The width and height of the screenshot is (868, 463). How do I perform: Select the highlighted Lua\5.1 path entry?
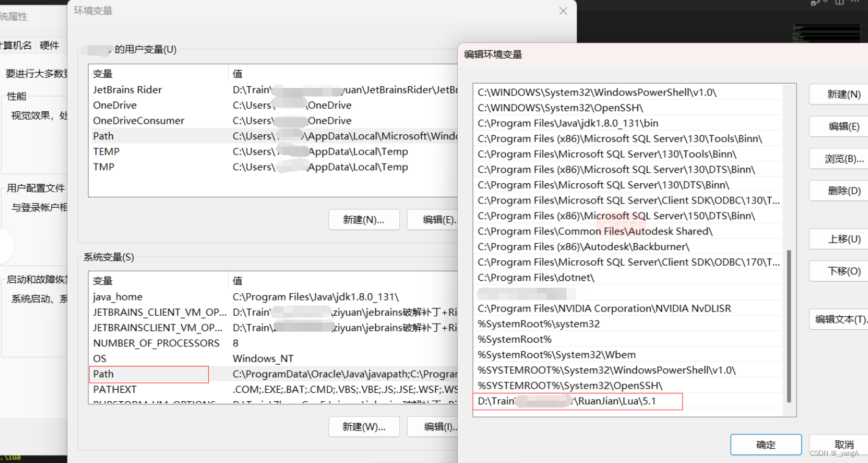577,401
